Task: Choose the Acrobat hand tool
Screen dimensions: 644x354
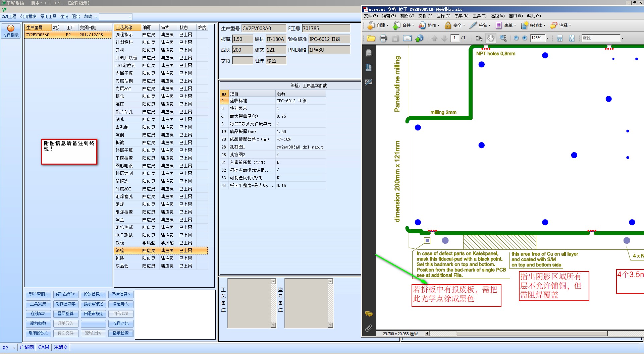Action: click(491, 38)
